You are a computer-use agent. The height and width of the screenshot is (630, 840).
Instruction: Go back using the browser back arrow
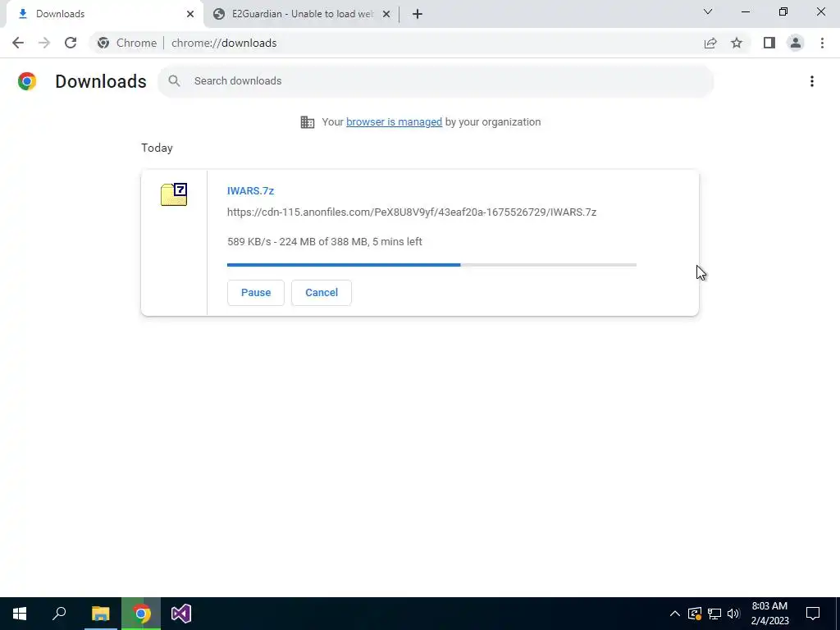18,43
